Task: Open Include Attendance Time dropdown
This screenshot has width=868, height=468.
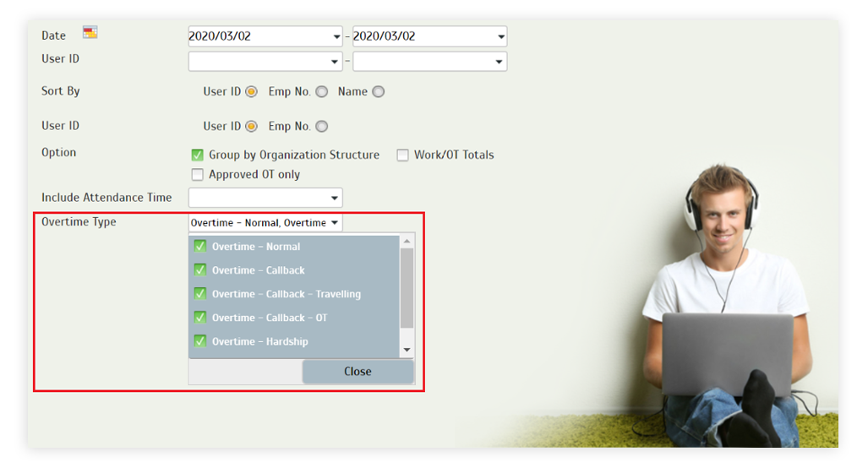Action: click(x=265, y=198)
